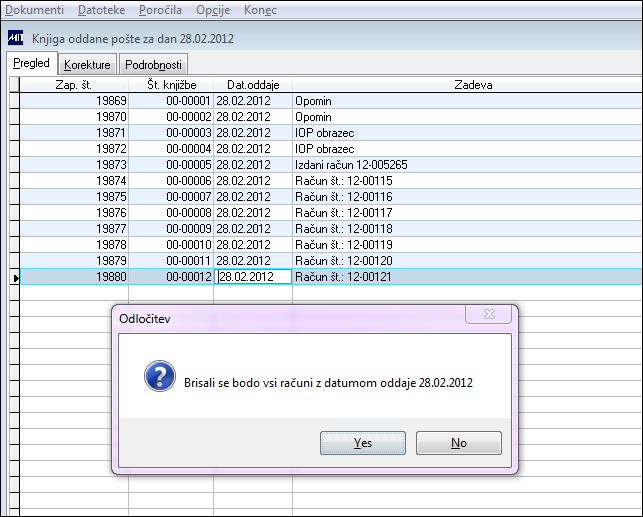Image resolution: width=643 pixels, height=517 pixels.
Task: Open the Opcije menu
Action: coord(213,10)
